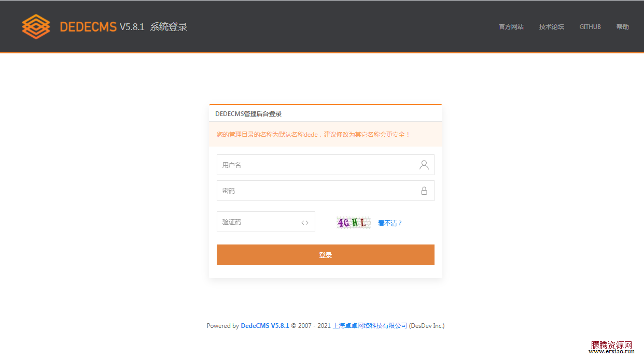
Task: Open the 帮助 menu link
Action: click(x=623, y=27)
